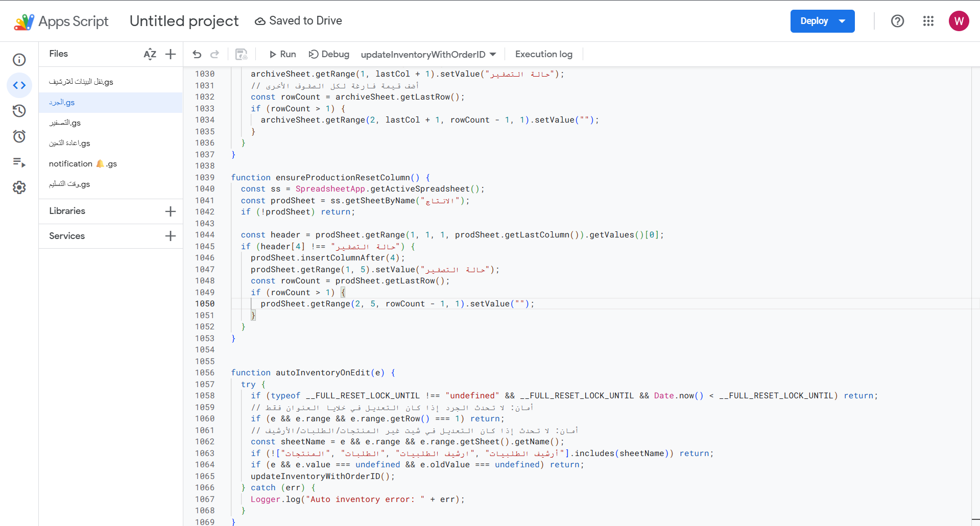
Task: Open the Execution log
Action: coord(543,54)
